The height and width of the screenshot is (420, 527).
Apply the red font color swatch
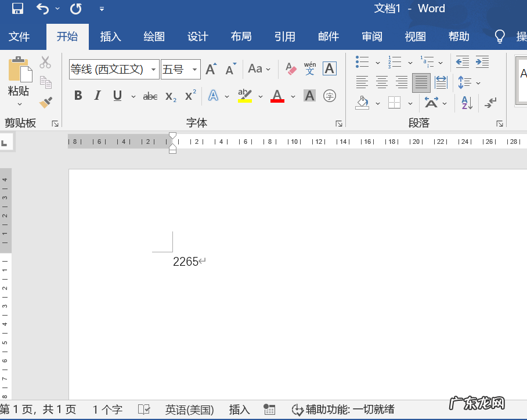click(x=277, y=96)
